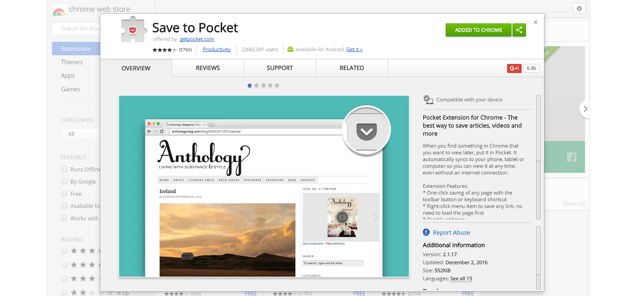The image size is (644, 296).
Task: Click the Size 552KiB text
Action: click(x=437, y=270)
